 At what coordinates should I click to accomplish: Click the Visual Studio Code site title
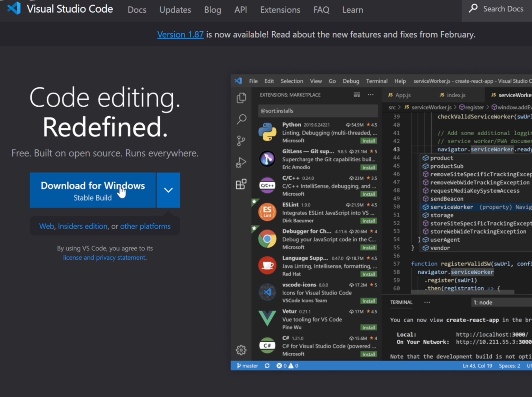pyautogui.click(x=70, y=9)
